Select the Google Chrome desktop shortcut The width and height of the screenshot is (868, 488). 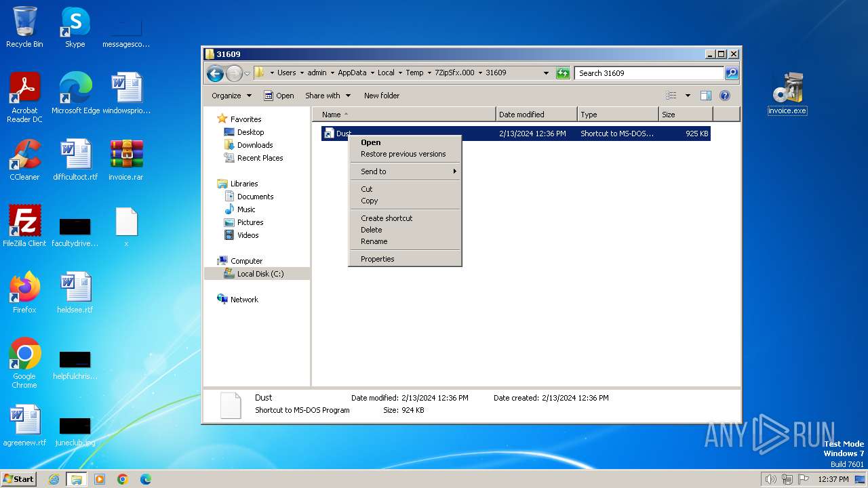pyautogui.click(x=24, y=363)
